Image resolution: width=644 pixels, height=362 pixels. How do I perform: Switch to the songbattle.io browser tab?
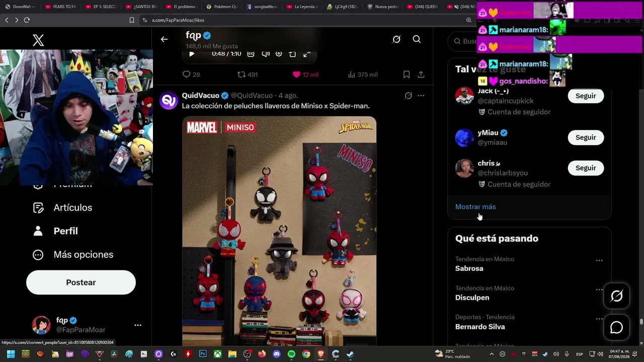pyautogui.click(x=262, y=7)
